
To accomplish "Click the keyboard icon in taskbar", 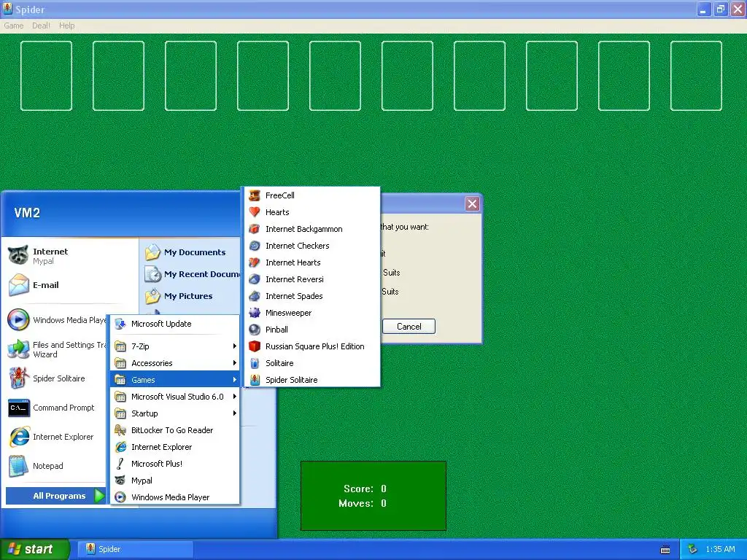I will [665, 550].
